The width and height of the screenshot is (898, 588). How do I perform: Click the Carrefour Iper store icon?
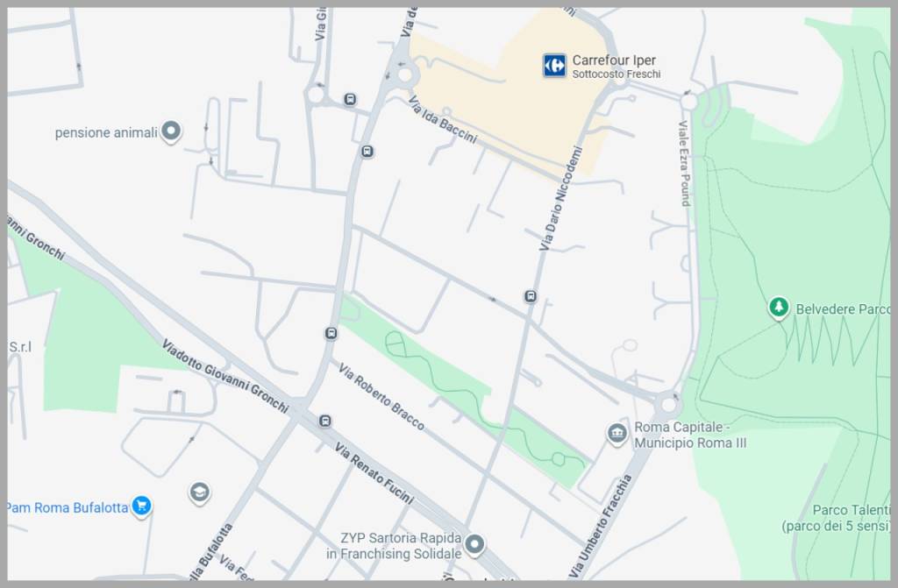click(554, 66)
